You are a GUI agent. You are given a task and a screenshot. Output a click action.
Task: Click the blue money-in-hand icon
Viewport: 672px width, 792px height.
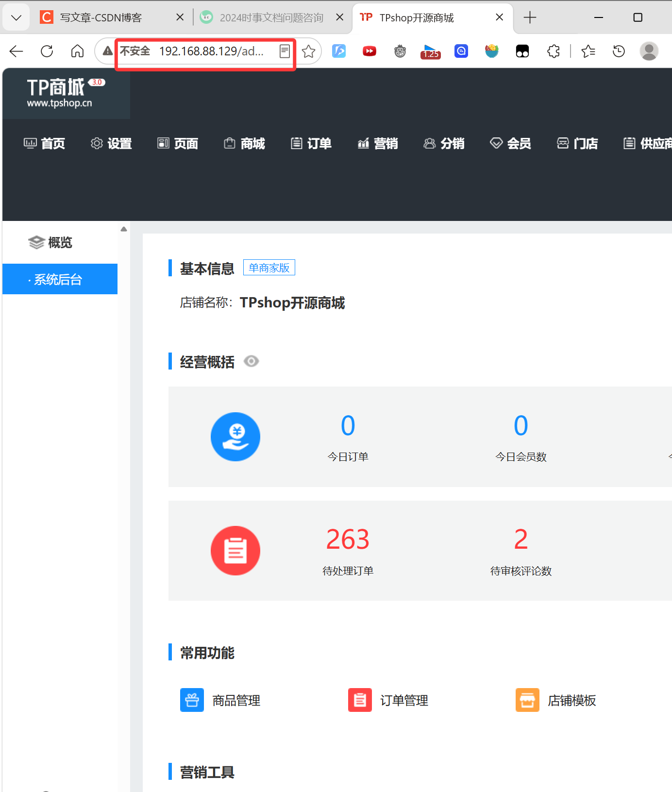tap(235, 437)
